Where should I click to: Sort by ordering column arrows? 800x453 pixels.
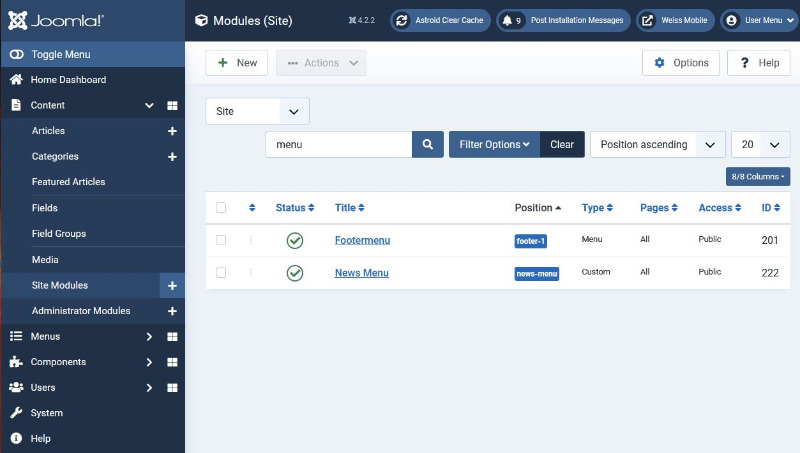252,208
